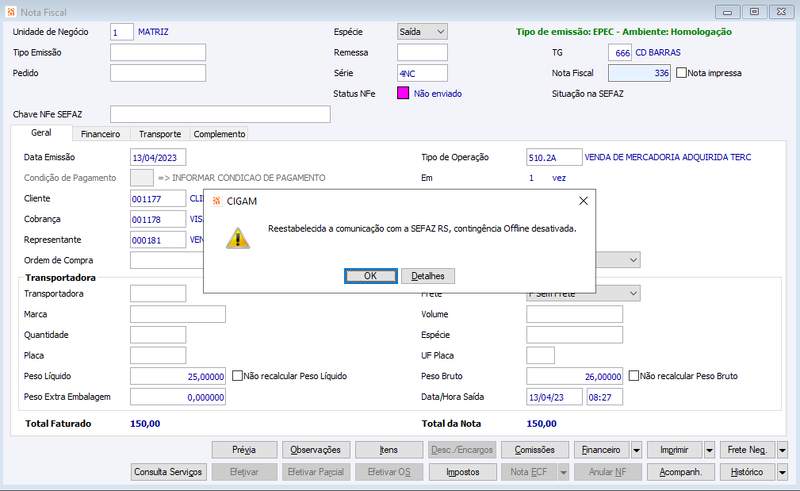
Task: Click the Chave NFe SEFAZ field
Action: pos(220,114)
